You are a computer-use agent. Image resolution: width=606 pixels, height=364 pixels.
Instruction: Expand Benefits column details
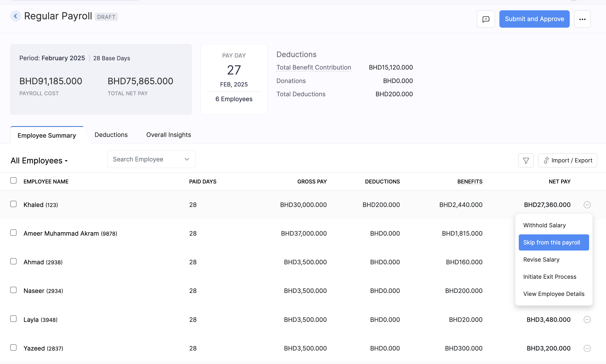(x=469, y=182)
